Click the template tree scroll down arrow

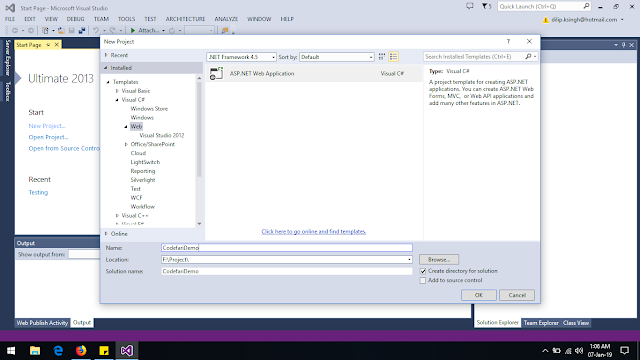(x=199, y=224)
